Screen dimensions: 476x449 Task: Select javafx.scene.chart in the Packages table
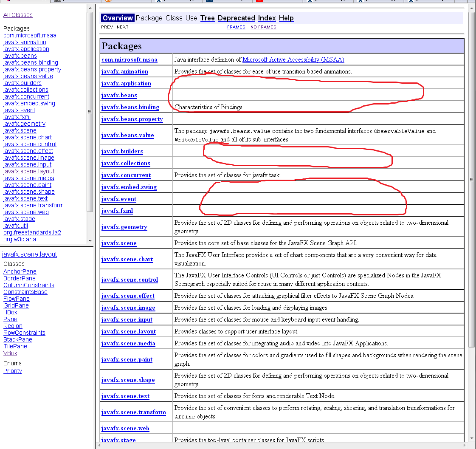(x=127, y=259)
